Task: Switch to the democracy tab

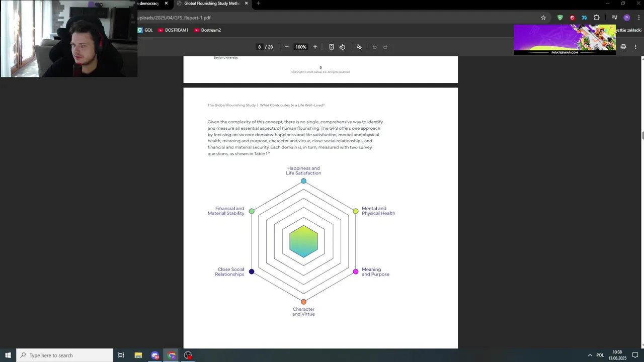Action: [x=149, y=4]
